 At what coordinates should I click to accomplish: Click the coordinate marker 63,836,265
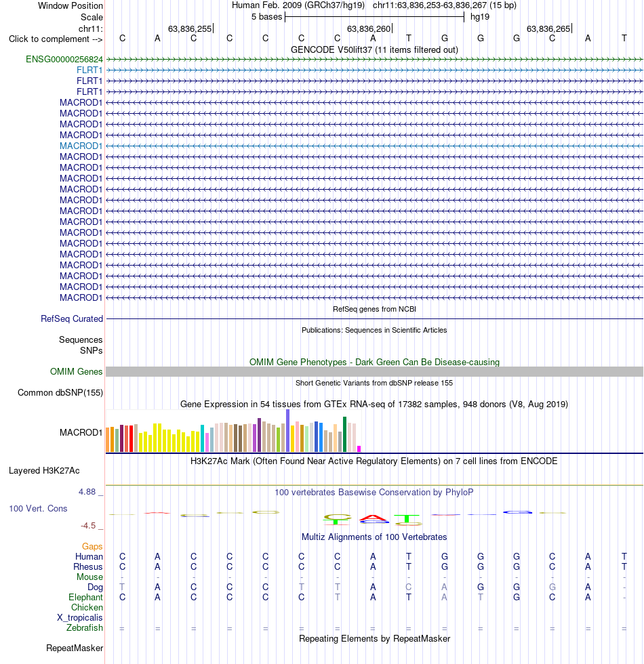548,28
